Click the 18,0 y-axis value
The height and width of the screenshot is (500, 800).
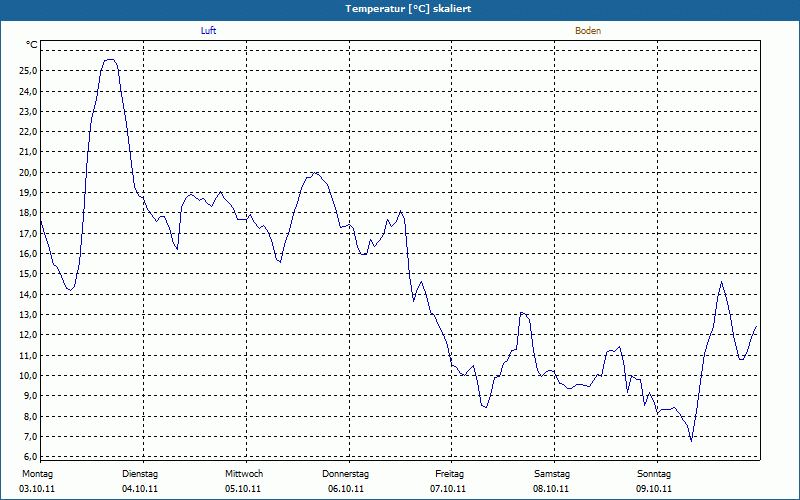pos(28,213)
